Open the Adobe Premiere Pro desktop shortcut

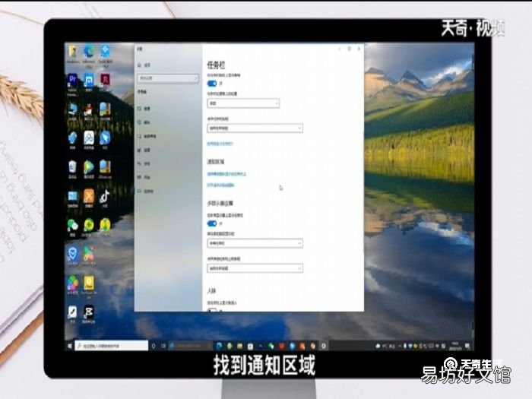[x=72, y=82]
